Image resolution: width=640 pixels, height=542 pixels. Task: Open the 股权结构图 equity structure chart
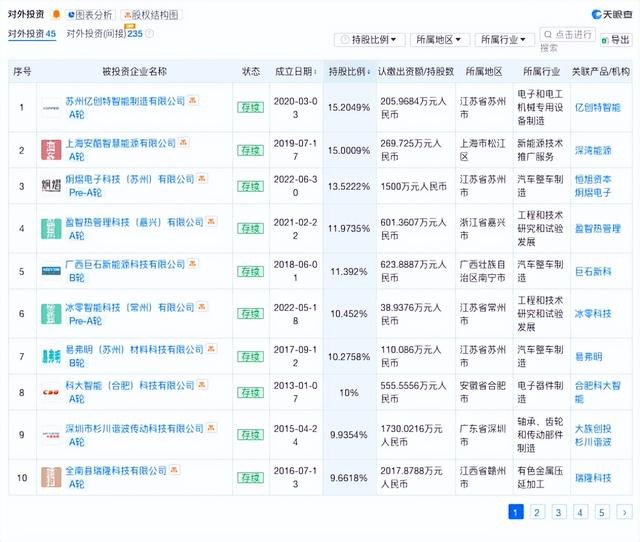(x=151, y=15)
